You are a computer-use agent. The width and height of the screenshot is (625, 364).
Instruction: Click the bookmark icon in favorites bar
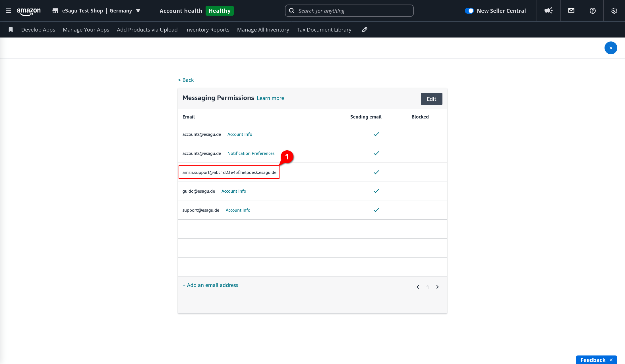pyautogui.click(x=11, y=30)
